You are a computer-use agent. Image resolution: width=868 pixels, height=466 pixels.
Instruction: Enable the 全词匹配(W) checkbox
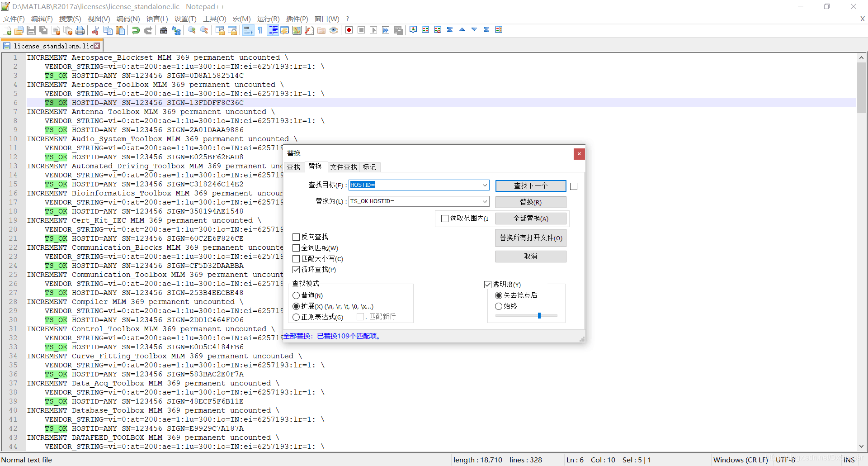click(x=296, y=248)
